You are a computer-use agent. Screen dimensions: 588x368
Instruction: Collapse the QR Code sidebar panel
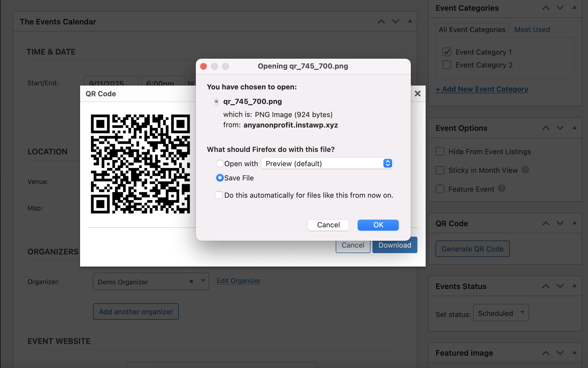tap(575, 223)
